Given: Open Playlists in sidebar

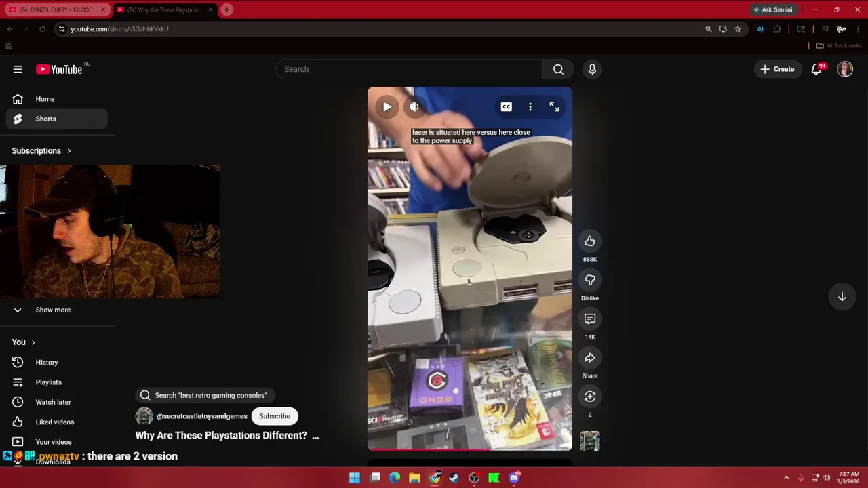Looking at the screenshot, I should 57,382.
